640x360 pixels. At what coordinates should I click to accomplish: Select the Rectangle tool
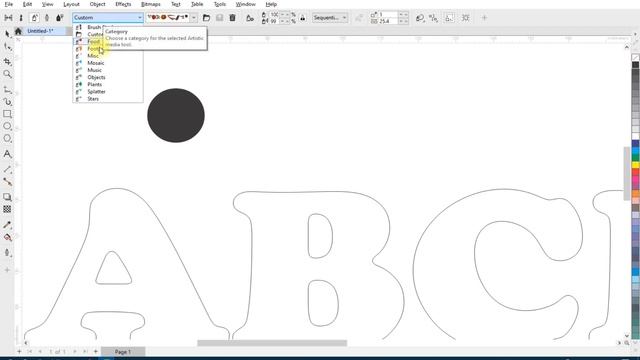7,114
